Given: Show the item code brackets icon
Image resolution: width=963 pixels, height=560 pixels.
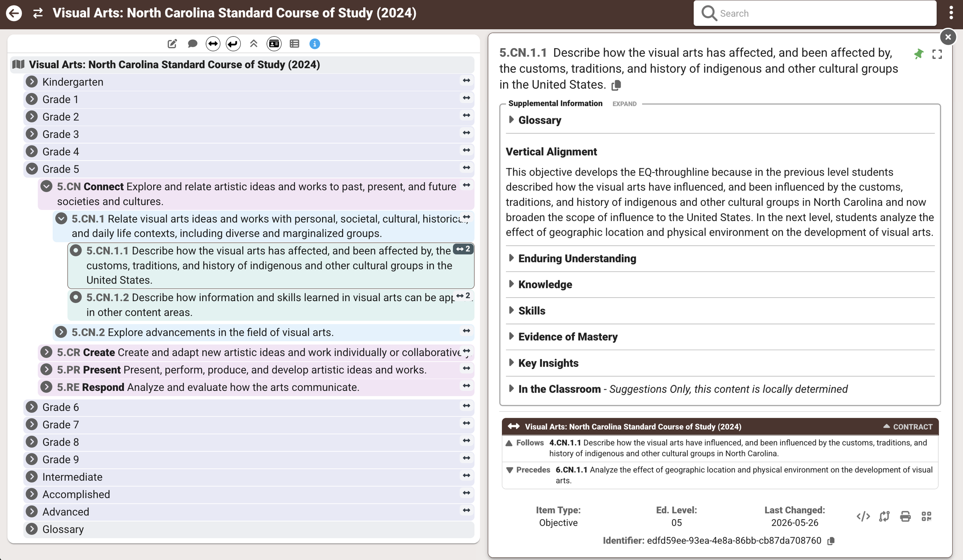Looking at the screenshot, I should click(x=863, y=516).
